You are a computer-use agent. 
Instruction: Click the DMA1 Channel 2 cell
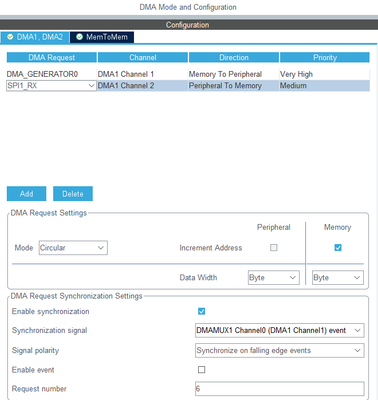[x=143, y=86]
